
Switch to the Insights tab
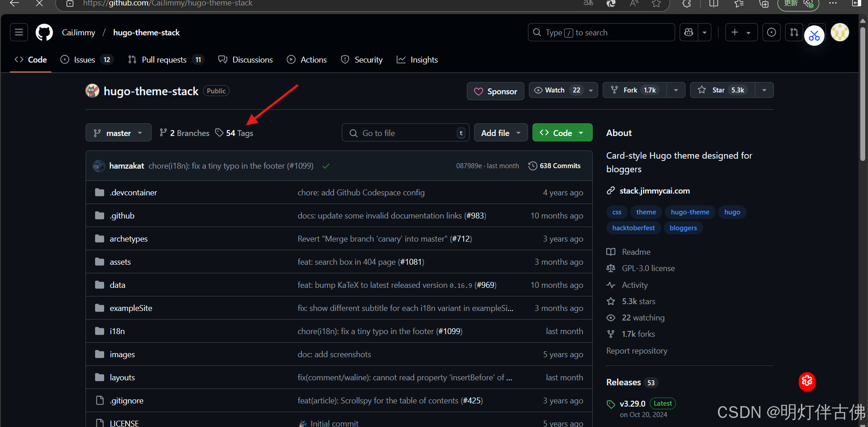(x=417, y=60)
